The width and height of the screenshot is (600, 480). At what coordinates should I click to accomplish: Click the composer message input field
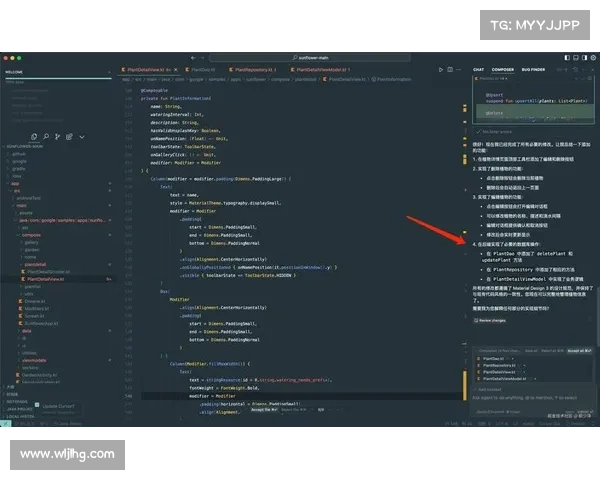click(525, 397)
